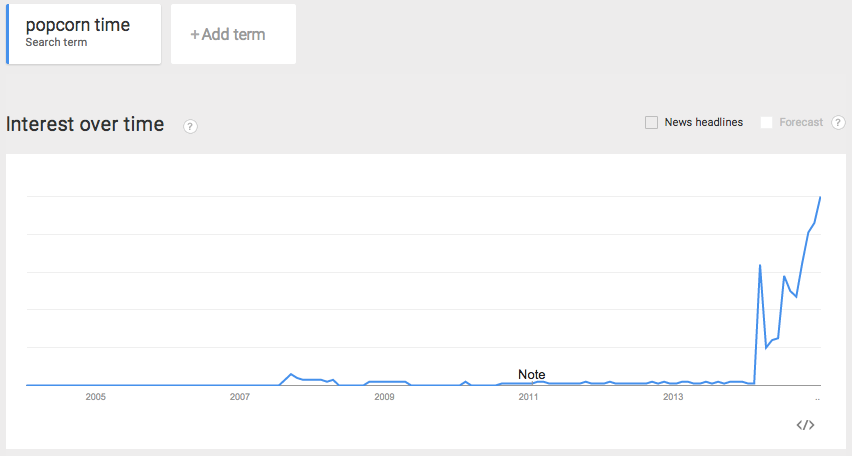
Task: Click the 2011 axis label
Action: pyautogui.click(x=528, y=397)
